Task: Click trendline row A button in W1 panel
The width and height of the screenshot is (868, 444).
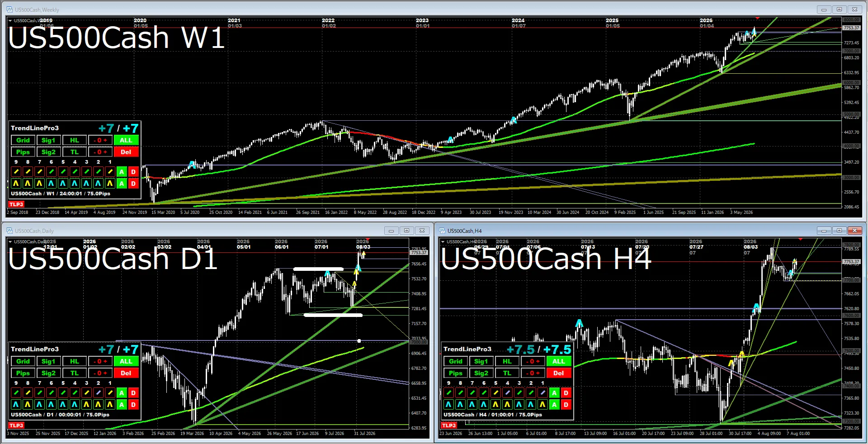Action: (x=122, y=172)
